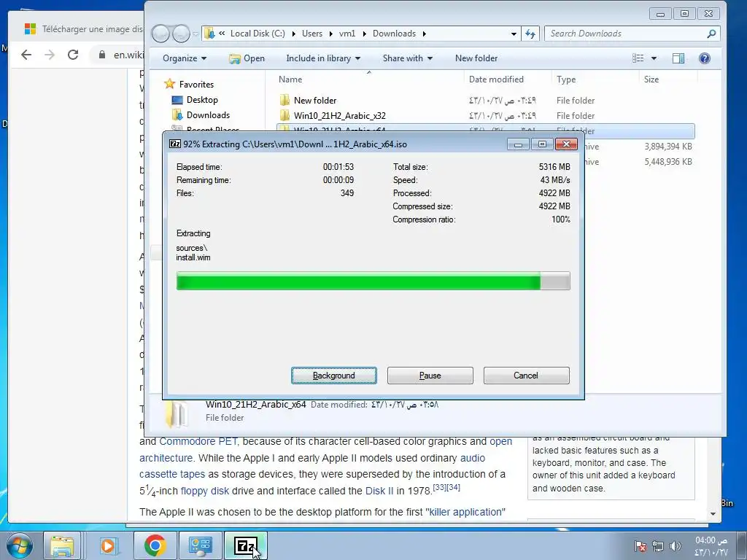This screenshot has width=747, height=560.
Task: Select Win10_21H2_Arabic_x32 folder
Action: coord(340,116)
